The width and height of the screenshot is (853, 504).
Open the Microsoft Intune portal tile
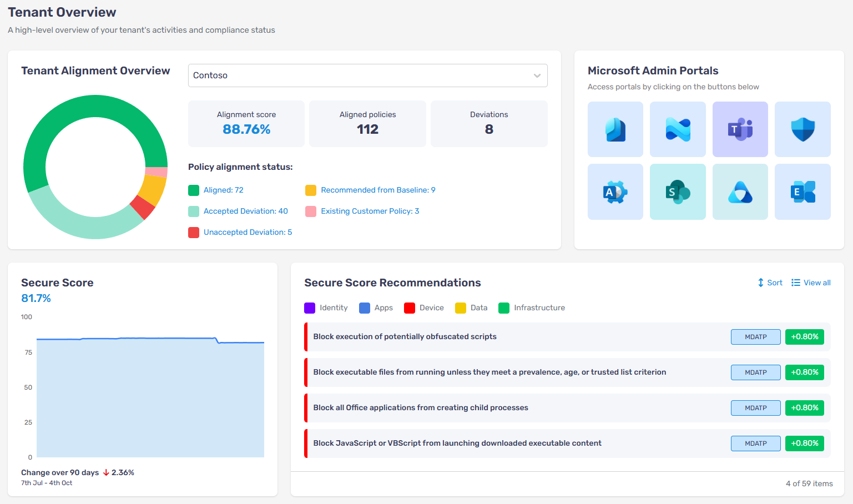(678, 129)
